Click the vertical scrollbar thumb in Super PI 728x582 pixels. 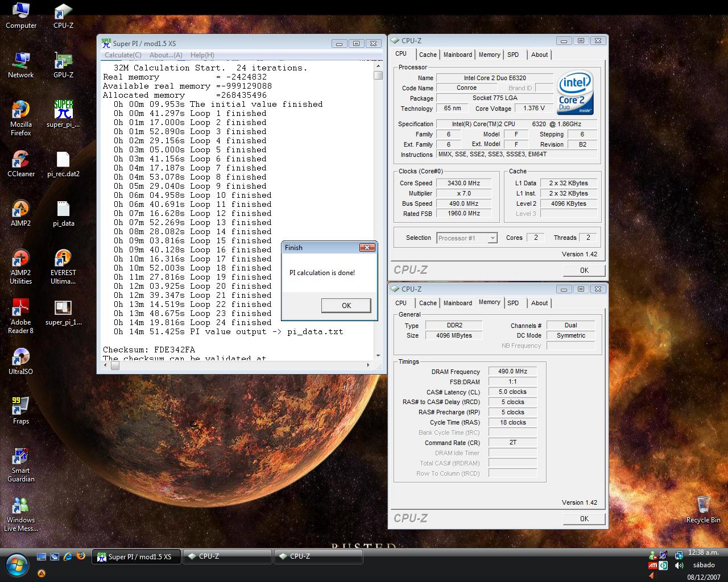click(x=378, y=75)
